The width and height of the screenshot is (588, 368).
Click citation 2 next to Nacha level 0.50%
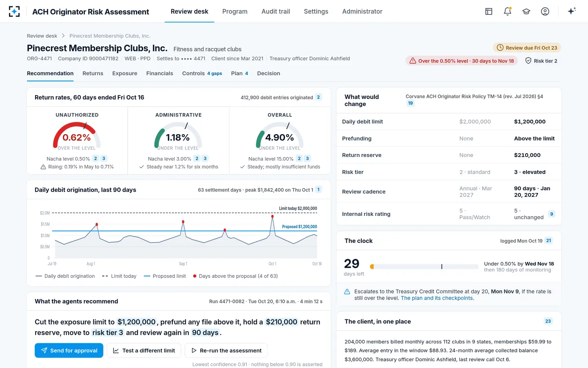click(x=96, y=159)
